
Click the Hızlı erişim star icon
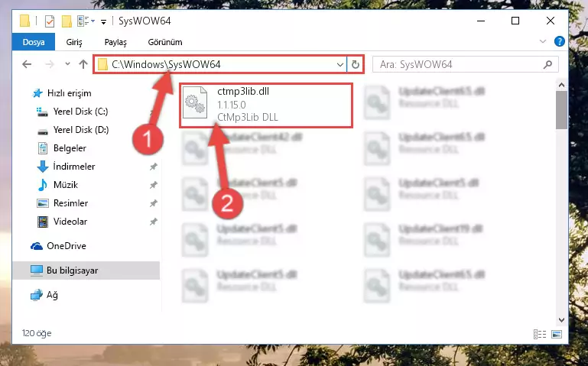(37, 93)
